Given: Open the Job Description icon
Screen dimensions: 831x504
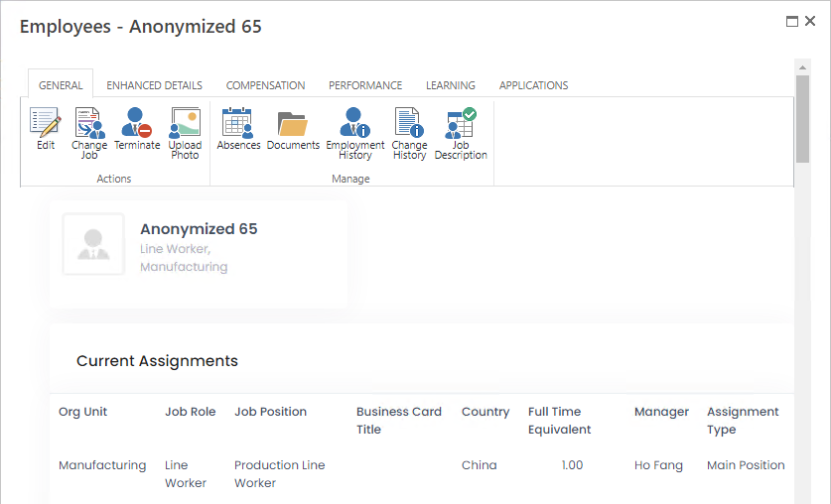Looking at the screenshot, I should coord(461,123).
